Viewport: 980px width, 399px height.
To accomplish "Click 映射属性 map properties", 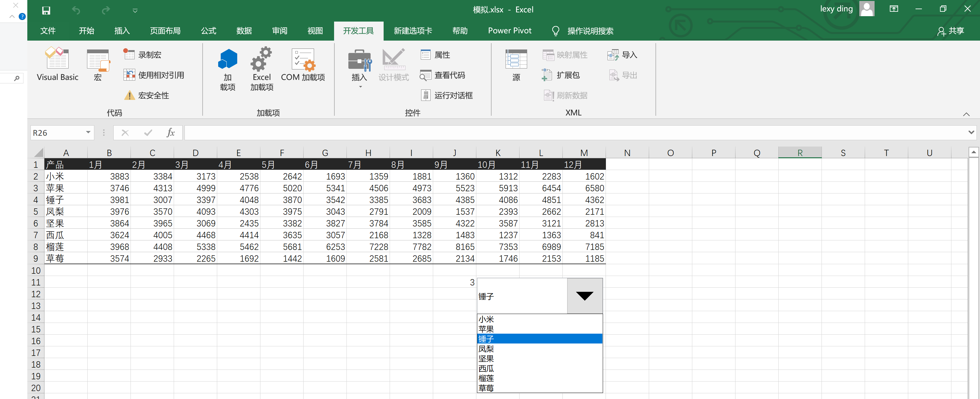I will (x=565, y=55).
